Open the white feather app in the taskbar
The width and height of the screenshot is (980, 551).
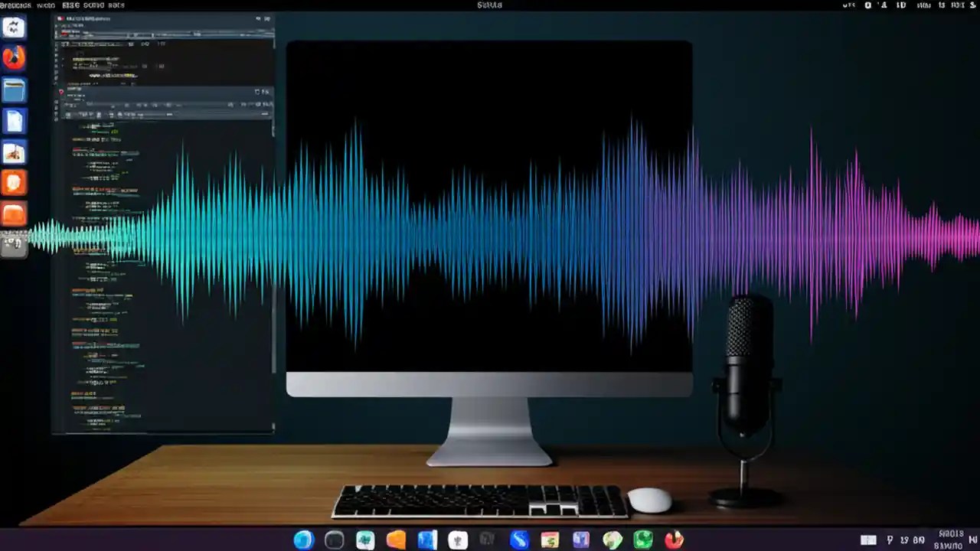(457, 540)
